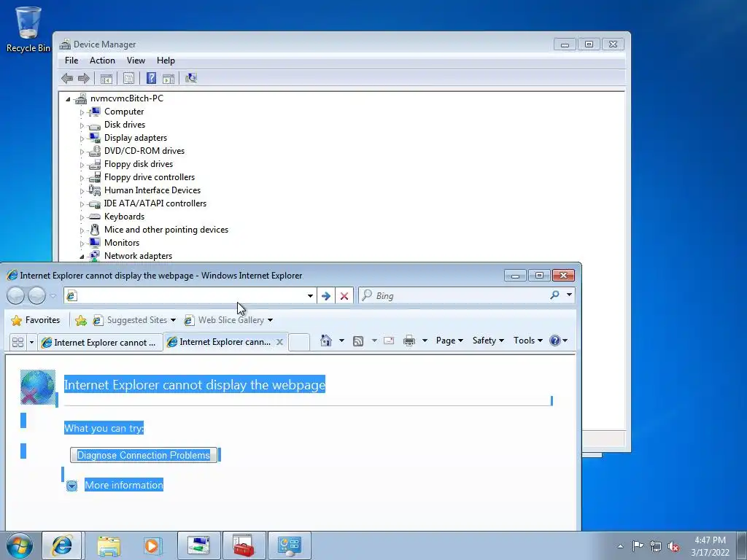Click the red toolbox icon on taskbar
The image size is (747, 560).
click(244, 545)
